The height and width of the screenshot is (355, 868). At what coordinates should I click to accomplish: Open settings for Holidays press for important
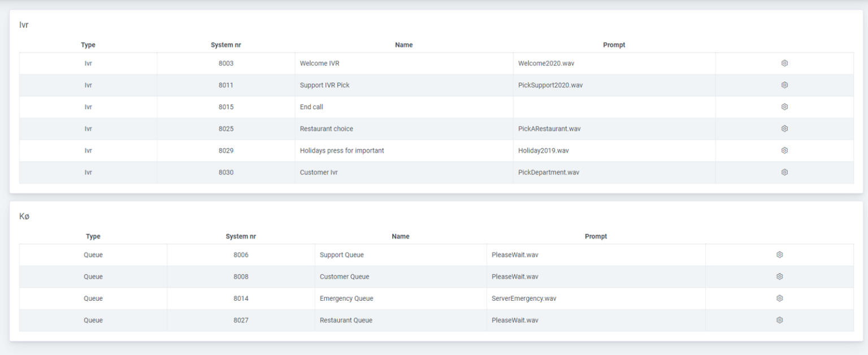tap(784, 150)
